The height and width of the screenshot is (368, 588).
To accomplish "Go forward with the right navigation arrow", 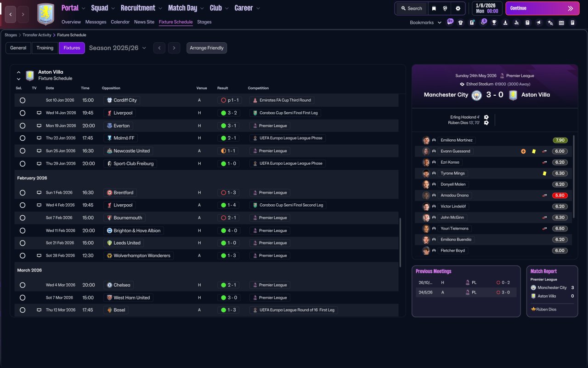I will point(23,14).
